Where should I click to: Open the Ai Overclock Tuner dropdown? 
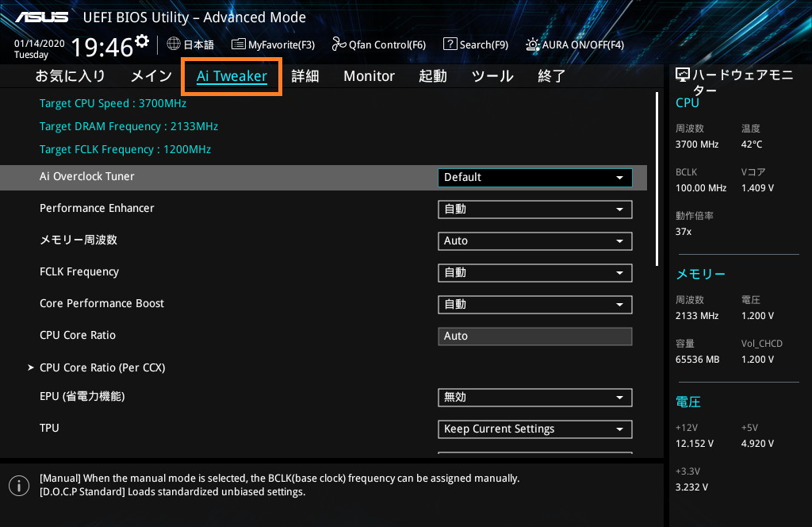535,177
